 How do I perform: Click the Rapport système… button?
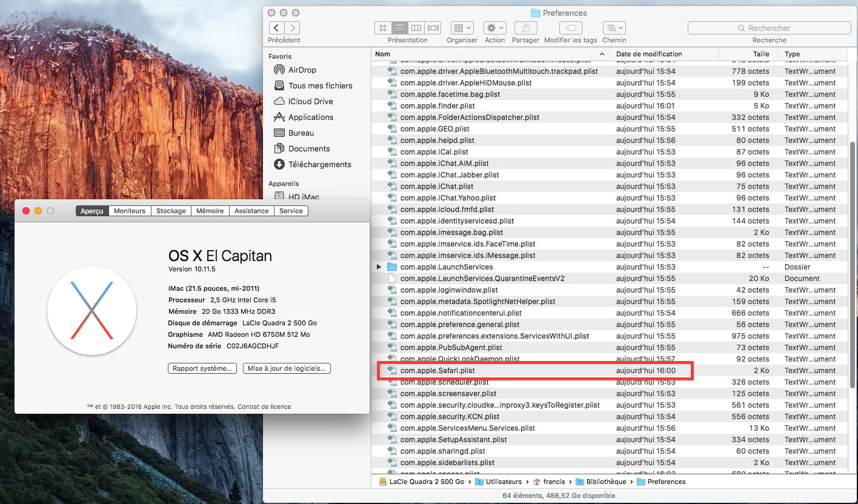[202, 368]
